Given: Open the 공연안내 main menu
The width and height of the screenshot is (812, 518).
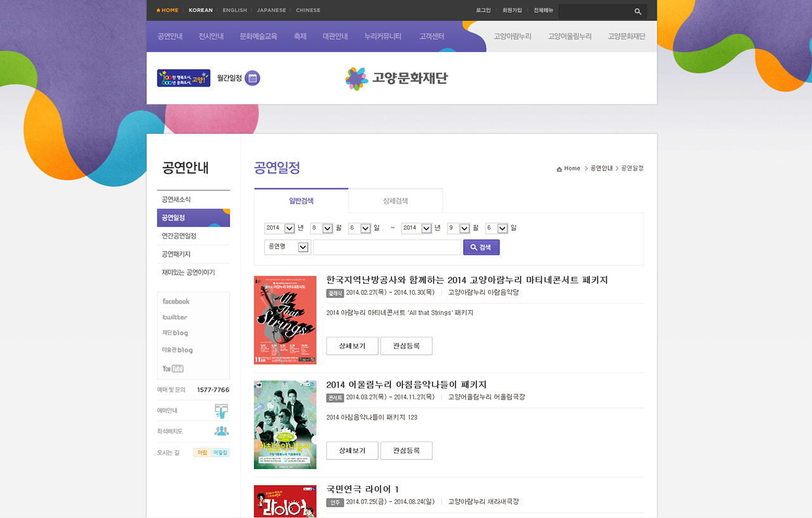Looking at the screenshot, I should (x=170, y=37).
